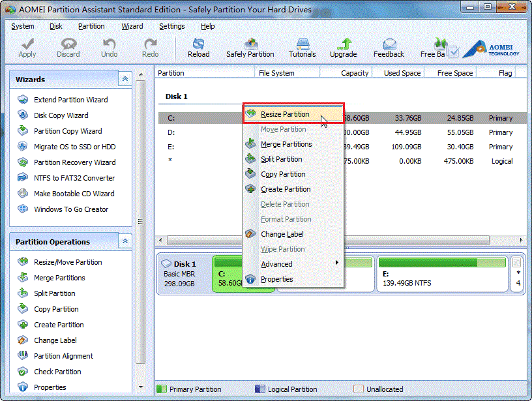Open the System menu
The image size is (532, 401).
[22, 26]
